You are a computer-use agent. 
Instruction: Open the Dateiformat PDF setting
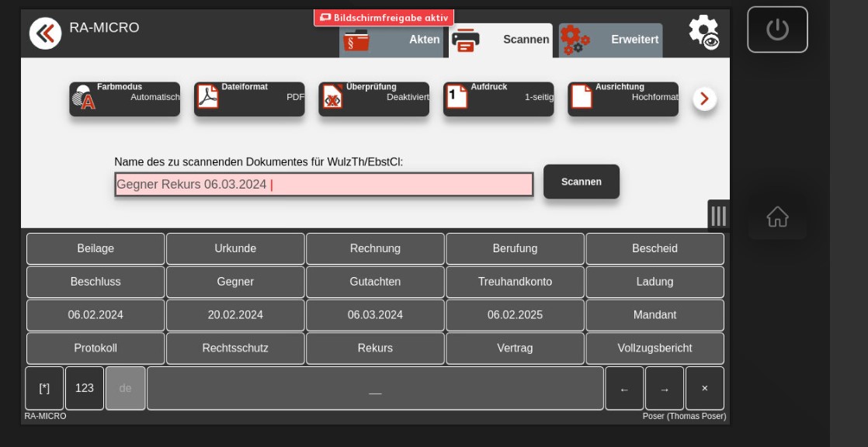pos(249,99)
